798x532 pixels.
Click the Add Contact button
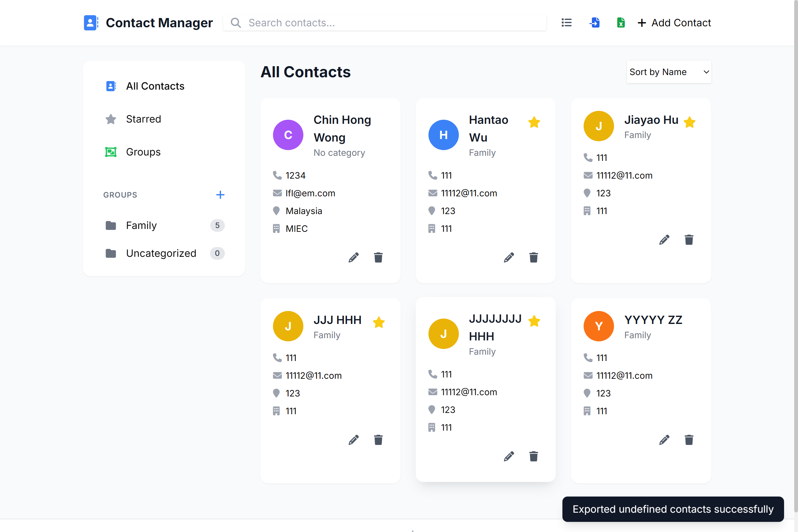click(674, 23)
